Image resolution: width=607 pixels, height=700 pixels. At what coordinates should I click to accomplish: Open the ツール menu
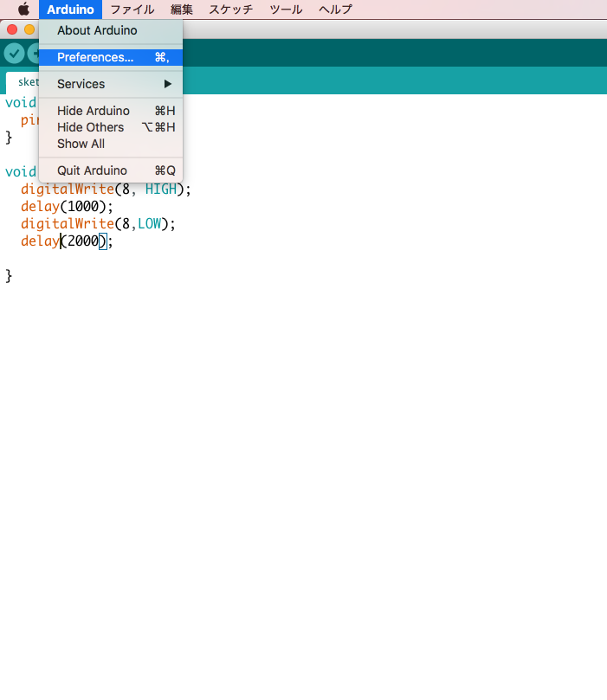coord(286,10)
